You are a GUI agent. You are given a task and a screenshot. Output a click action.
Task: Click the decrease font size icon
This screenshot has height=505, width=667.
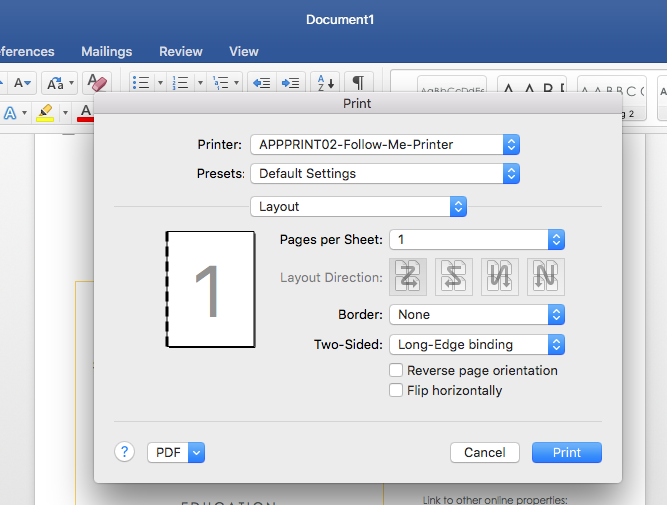click(22, 83)
